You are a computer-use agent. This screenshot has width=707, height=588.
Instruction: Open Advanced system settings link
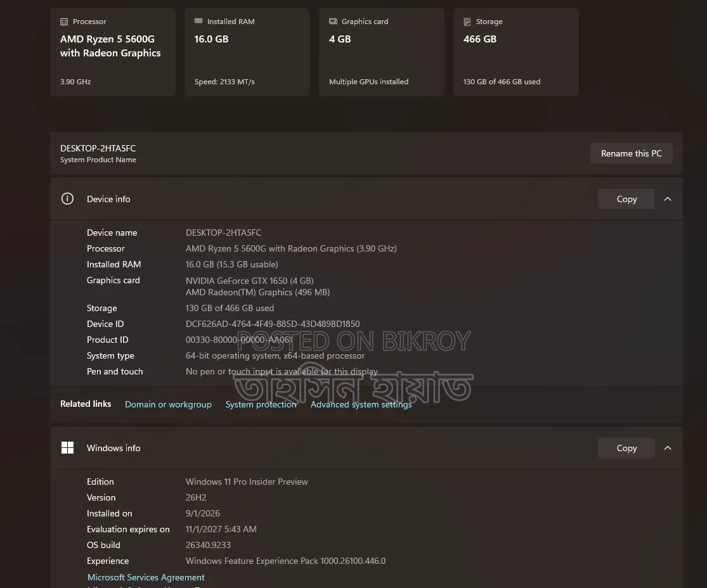coord(361,404)
